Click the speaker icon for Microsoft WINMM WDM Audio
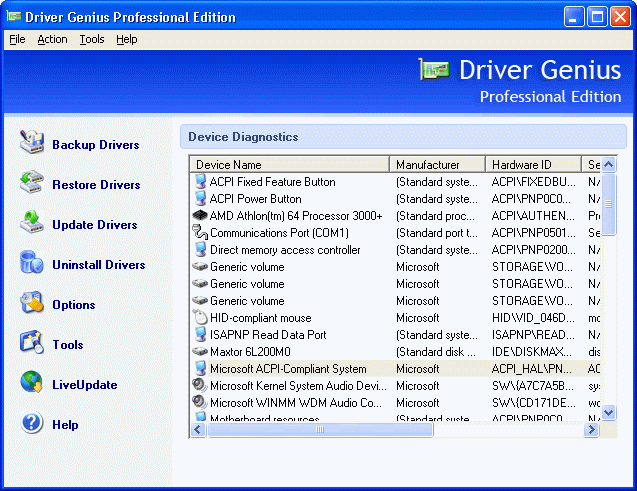This screenshot has width=637, height=491. 200,402
